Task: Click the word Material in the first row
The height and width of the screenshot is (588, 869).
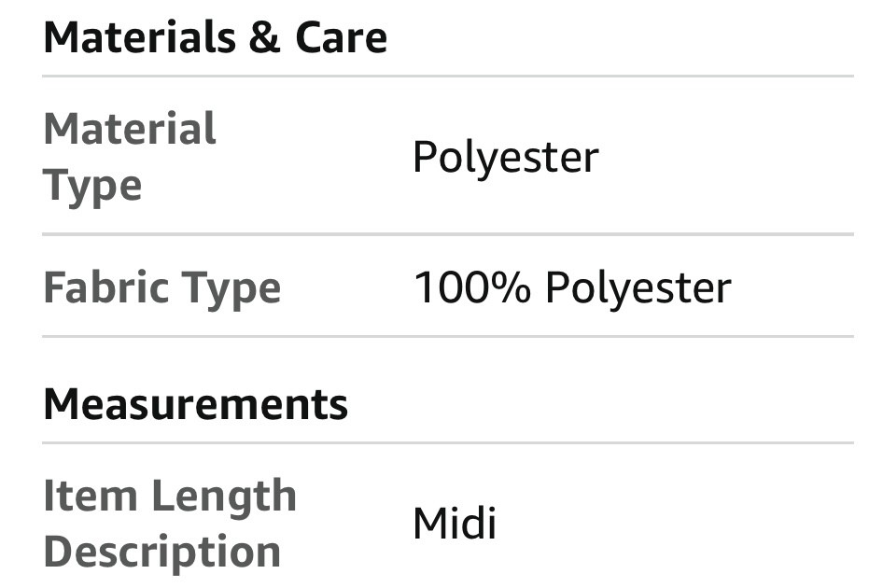Action: (130, 129)
